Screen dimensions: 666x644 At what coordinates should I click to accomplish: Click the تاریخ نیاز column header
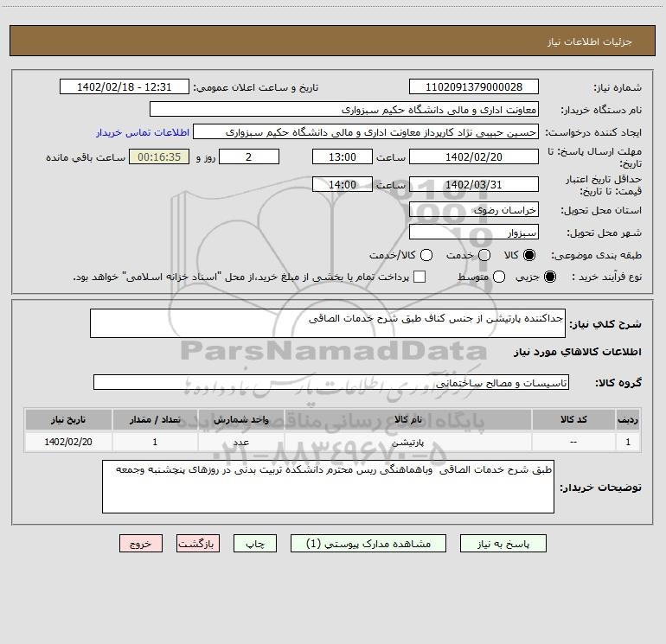click(x=68, y=419)
